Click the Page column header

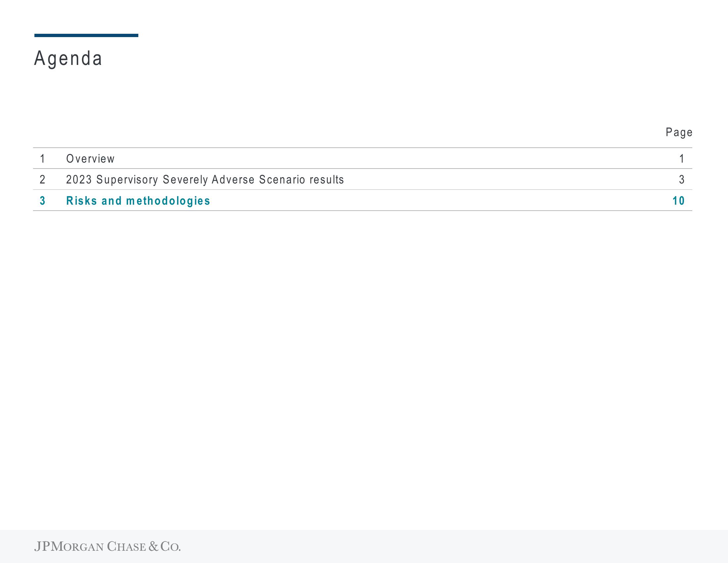coord(679,132)
